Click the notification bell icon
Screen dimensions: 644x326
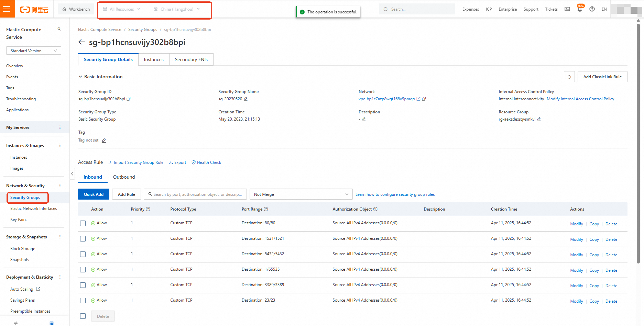(580, 9)
